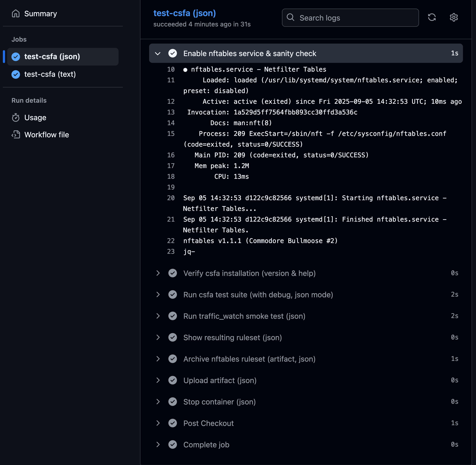Expand Show resulting ruleset step

158,337
